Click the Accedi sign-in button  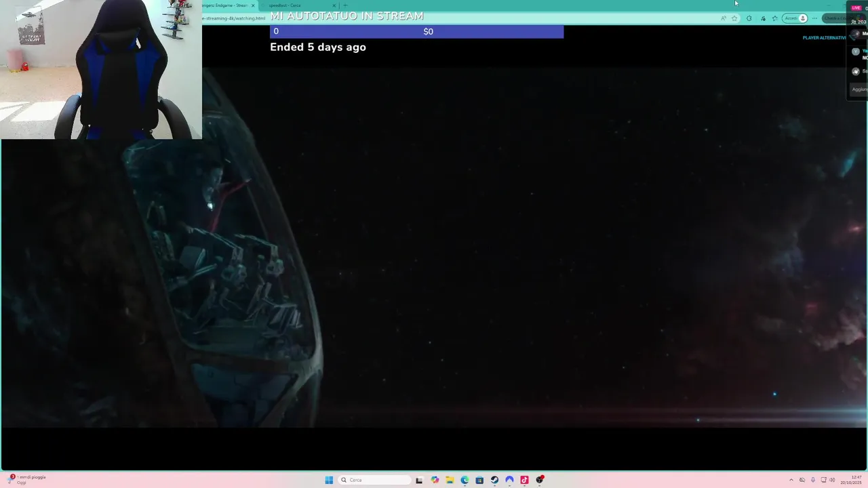tap(795, 18)
